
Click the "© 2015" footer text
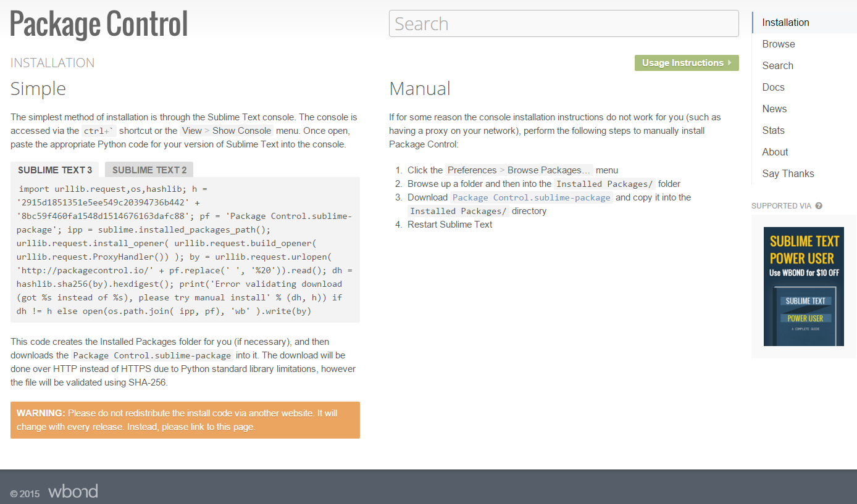25,494
